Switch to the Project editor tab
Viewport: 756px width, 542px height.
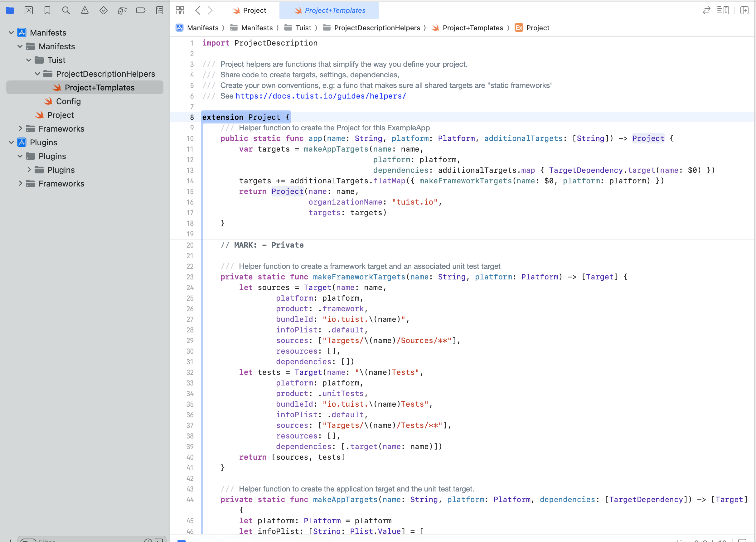point(250,10)
